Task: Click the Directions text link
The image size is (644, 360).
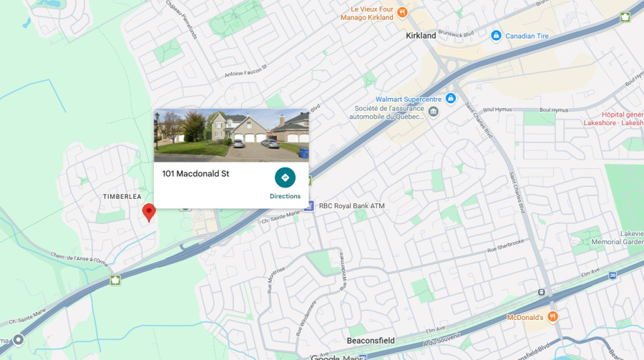Action: click(285, 196)
